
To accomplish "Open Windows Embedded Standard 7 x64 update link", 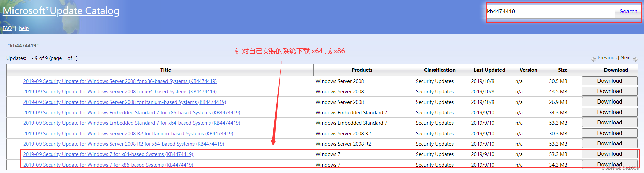I will pyautogui.click(x=132, y=123).
